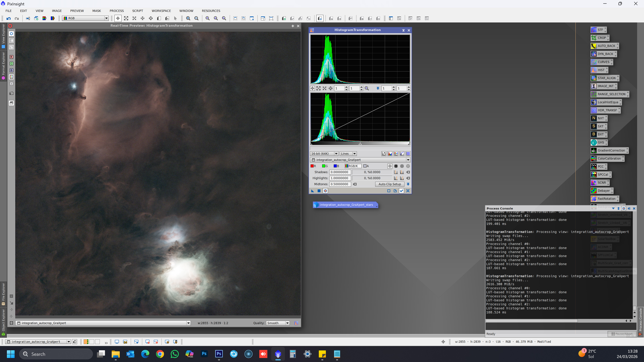Launch the SCNR process icon
The height and width of the screenshot is (362, 644).
tap(600, 183)
